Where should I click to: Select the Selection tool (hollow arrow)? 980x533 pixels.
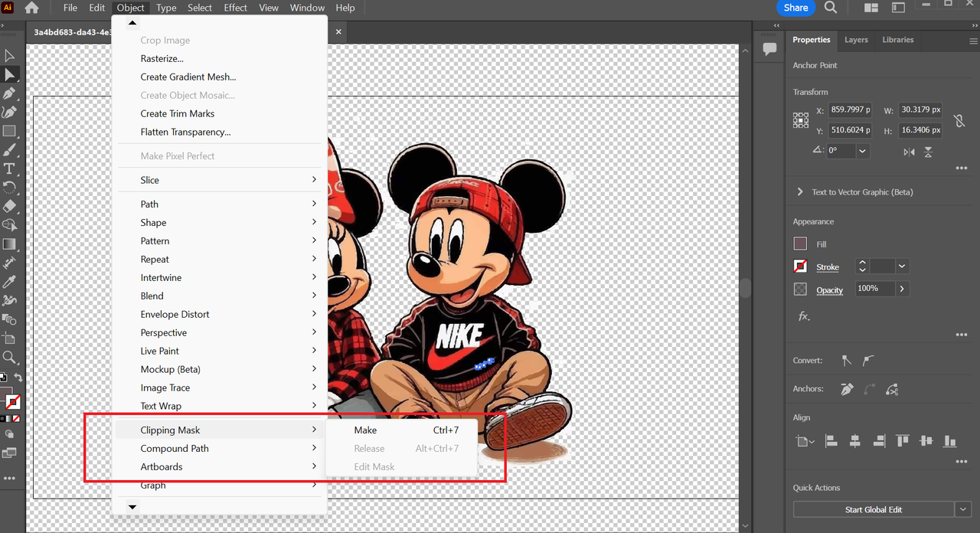tap(9, 56)
